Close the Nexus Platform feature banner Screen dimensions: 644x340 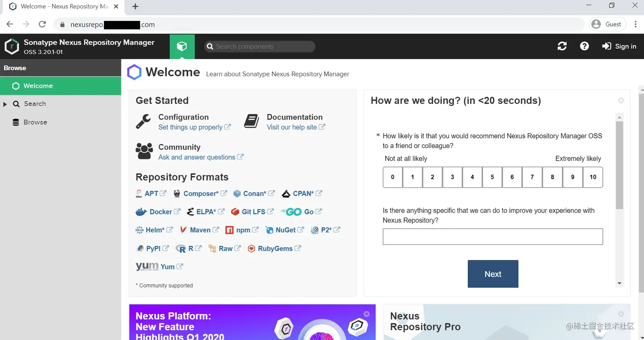pyautogui.click(x=367, y=314)
